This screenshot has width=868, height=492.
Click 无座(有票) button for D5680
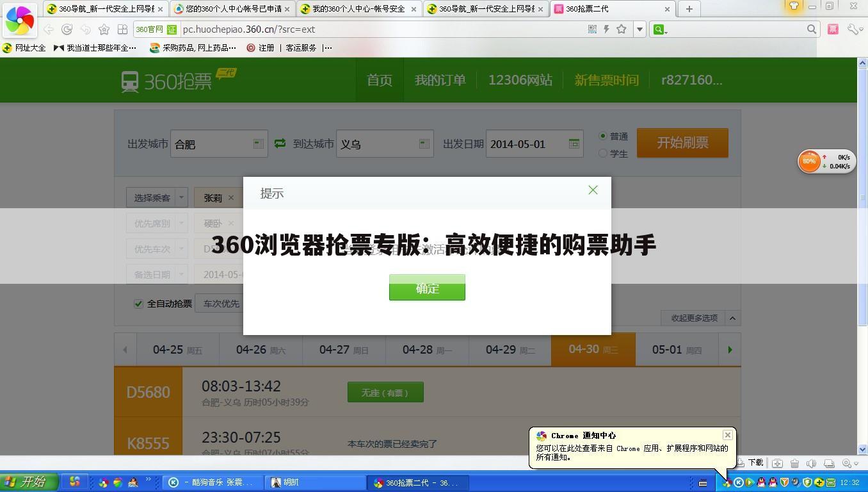point(385,393)
